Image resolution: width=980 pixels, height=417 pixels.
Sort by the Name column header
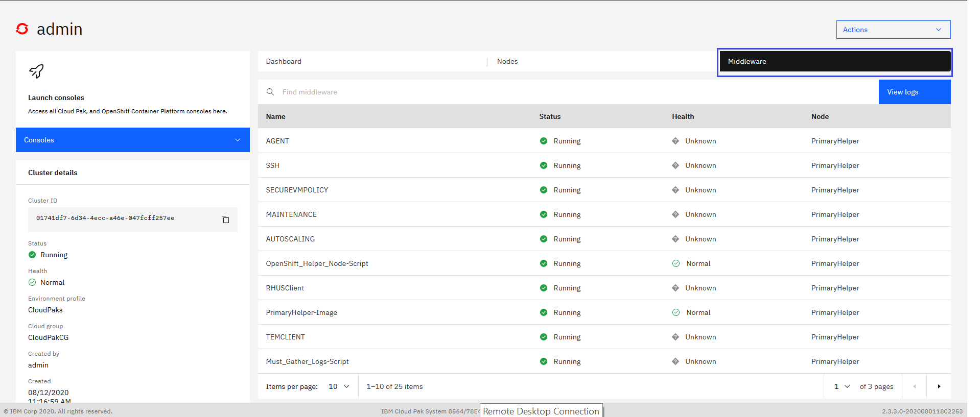point(275,116)
